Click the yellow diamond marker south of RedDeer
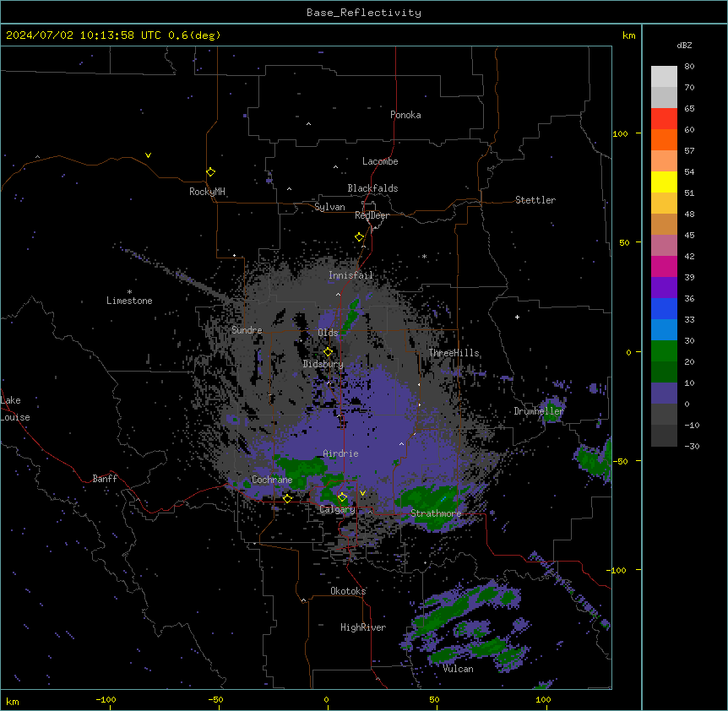Screen dimensions: 728x711 click(x=359, y=237)
